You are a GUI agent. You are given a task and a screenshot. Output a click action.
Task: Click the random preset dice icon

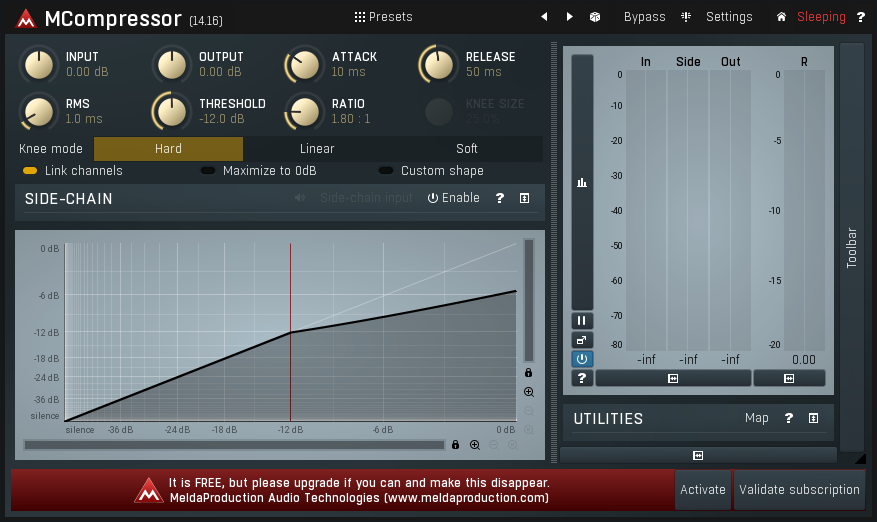click(595, 17)
